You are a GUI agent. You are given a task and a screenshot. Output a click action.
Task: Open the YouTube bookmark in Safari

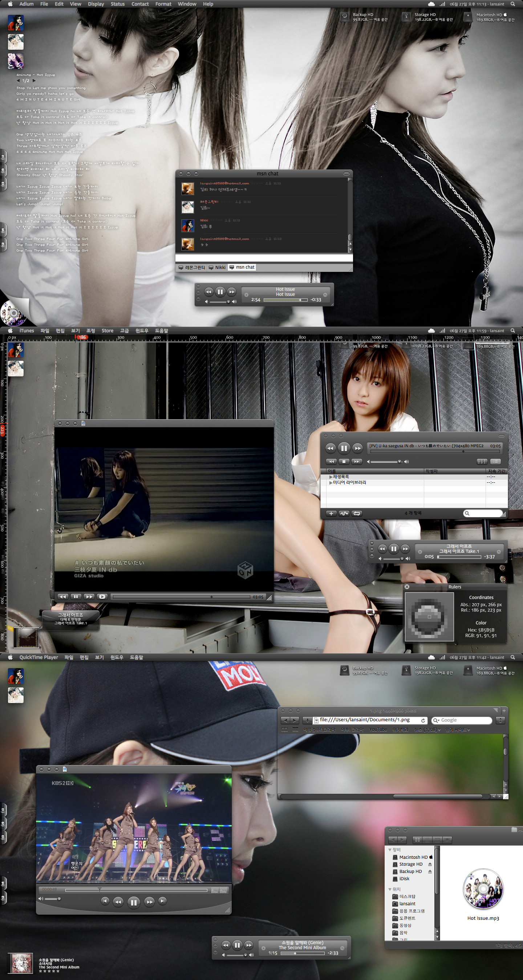point(378,729)
